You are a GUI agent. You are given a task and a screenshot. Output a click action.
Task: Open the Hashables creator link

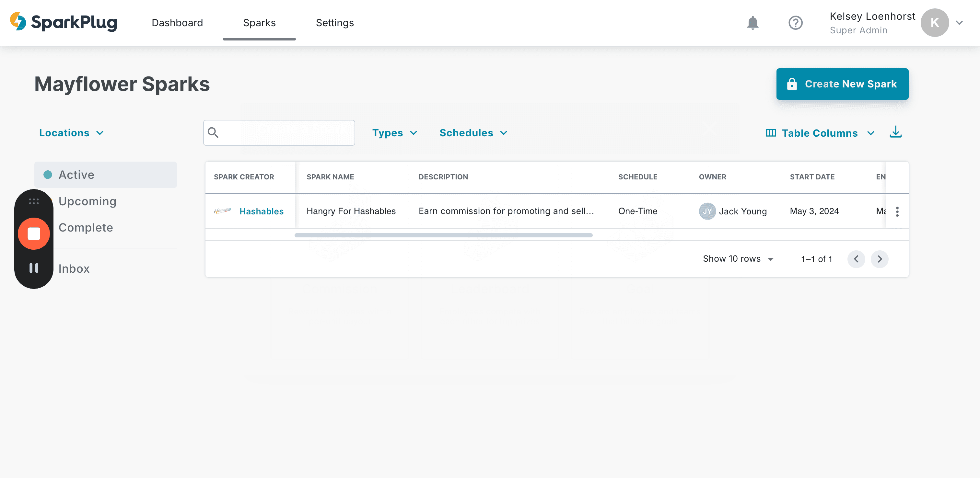tap(261, 211)
